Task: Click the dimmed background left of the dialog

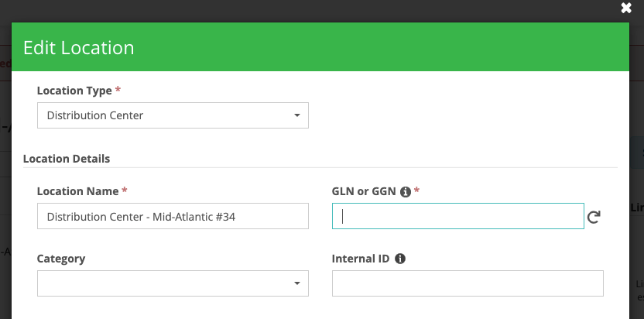Action: tap(5, 194)
